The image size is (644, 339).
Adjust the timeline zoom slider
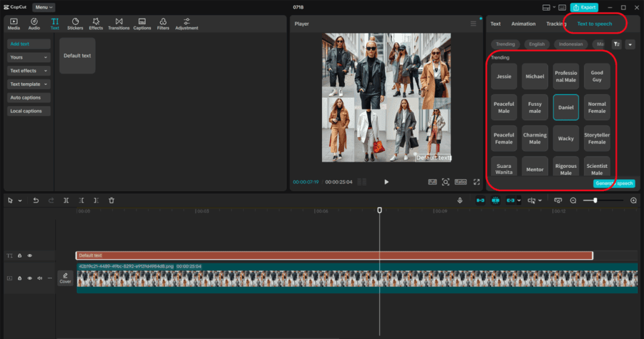pyautogui.click(x=595, y=201)
